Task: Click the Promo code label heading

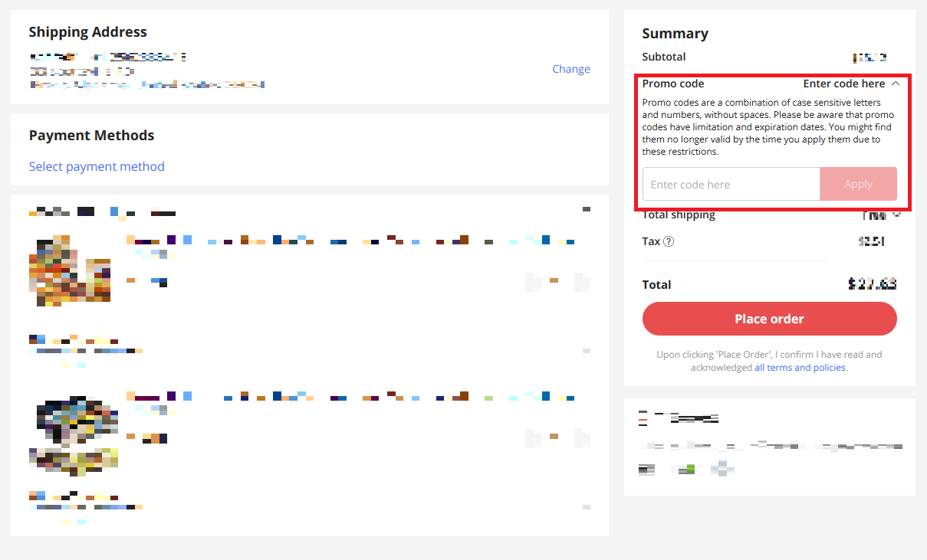Action: (x=673, y=84)
